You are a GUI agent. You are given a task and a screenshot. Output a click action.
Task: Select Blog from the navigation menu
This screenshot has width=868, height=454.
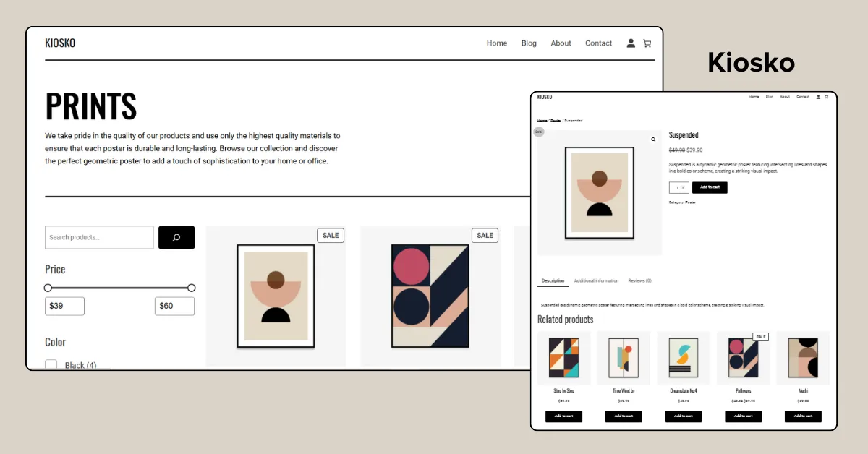529,43
